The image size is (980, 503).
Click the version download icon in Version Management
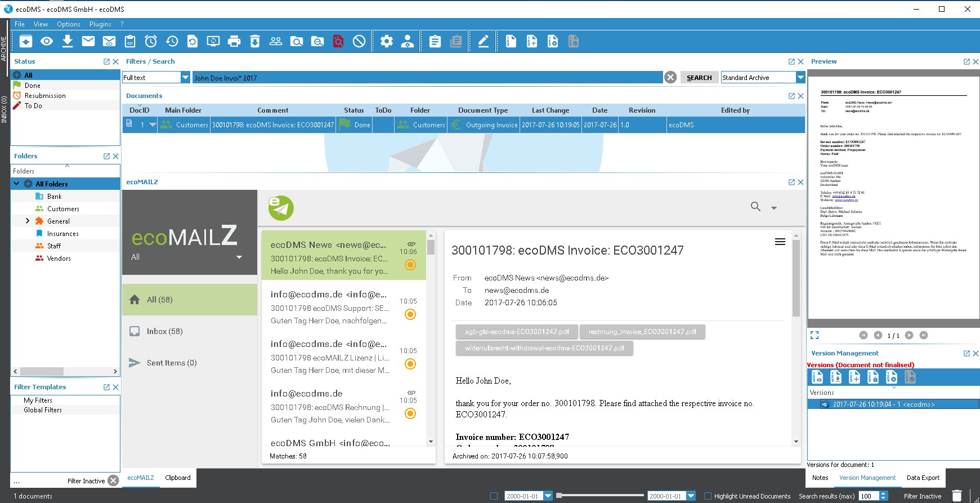(836, 377)
